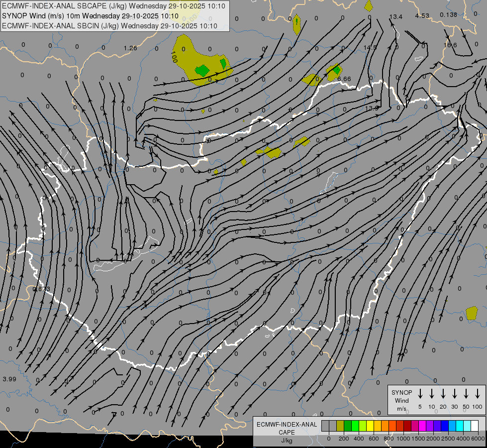Click the legend wind arrow for 100 m/s
This screenshot has width=487, height=448.
[x=478, y=394]
